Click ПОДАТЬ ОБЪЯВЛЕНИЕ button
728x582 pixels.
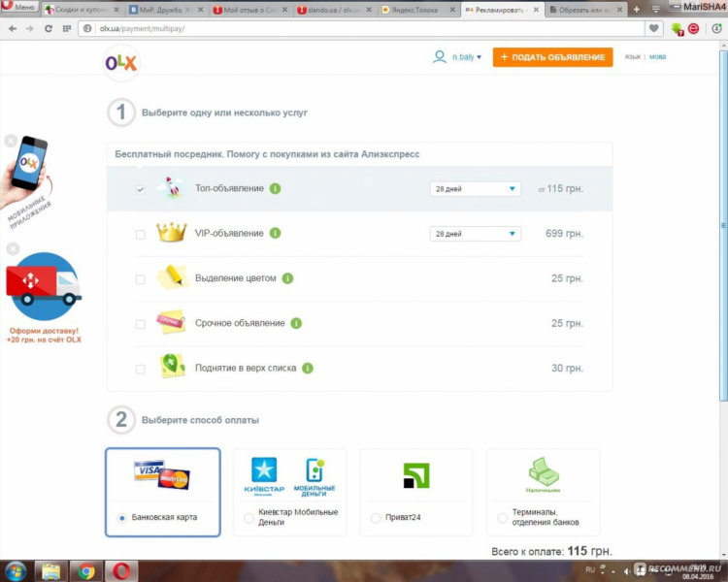point(552,57)
